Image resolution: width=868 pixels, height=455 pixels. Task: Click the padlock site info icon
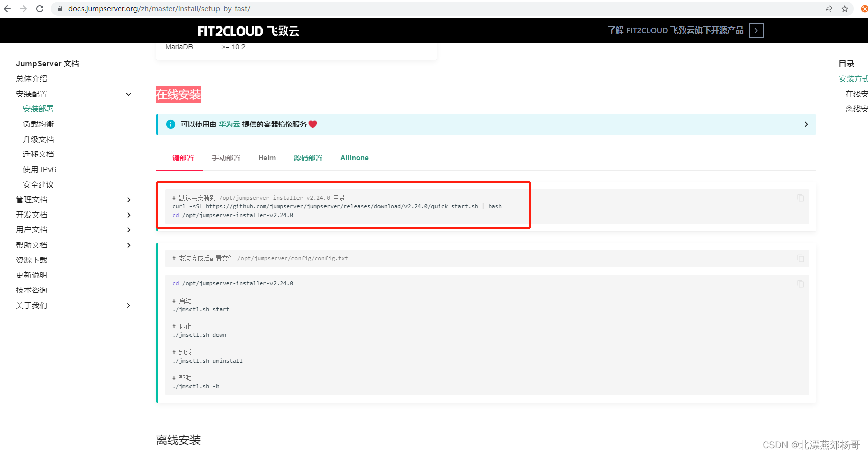point(60,9)
